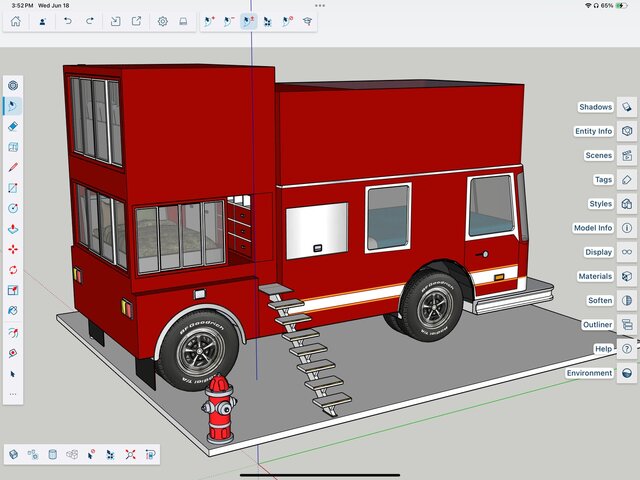
Task: Select the Circle tool
Action: coord(13,208)
